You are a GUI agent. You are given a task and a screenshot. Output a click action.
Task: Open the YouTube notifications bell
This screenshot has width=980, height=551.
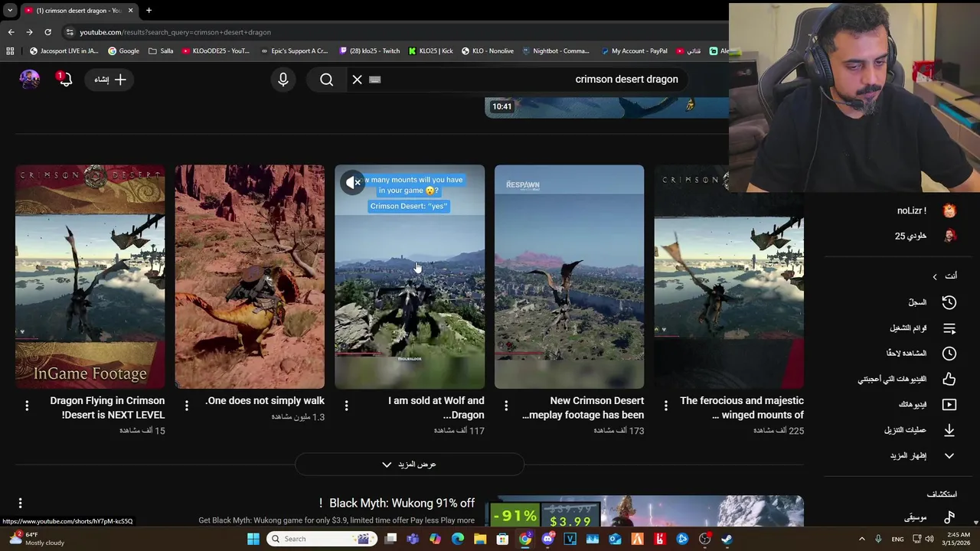(x=64, y=79)
